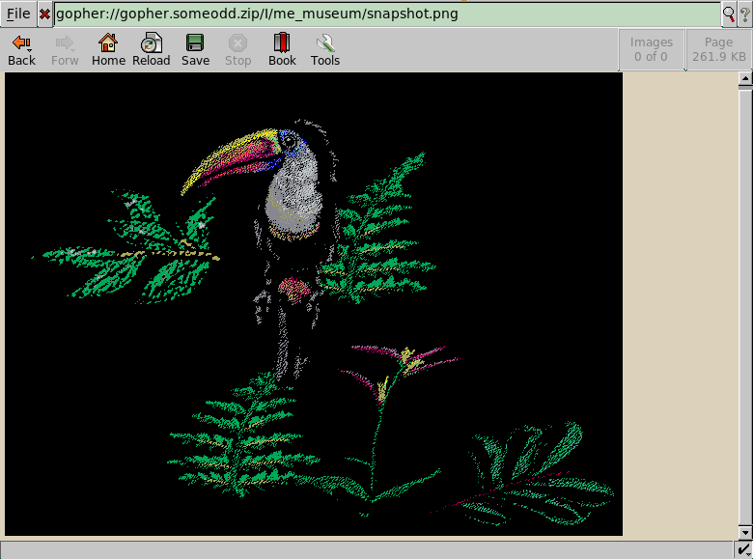Screen dimensions: 753x560
Task: Save the snapshot.png page
Action: tap(195, 50)
